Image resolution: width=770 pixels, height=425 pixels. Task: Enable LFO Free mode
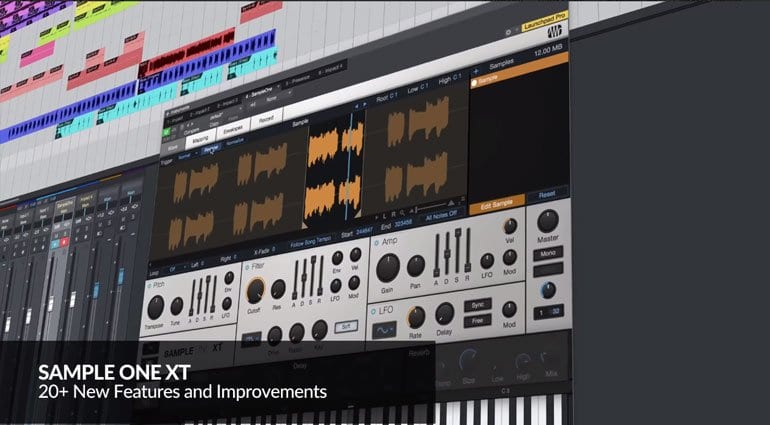pos(477,321)
